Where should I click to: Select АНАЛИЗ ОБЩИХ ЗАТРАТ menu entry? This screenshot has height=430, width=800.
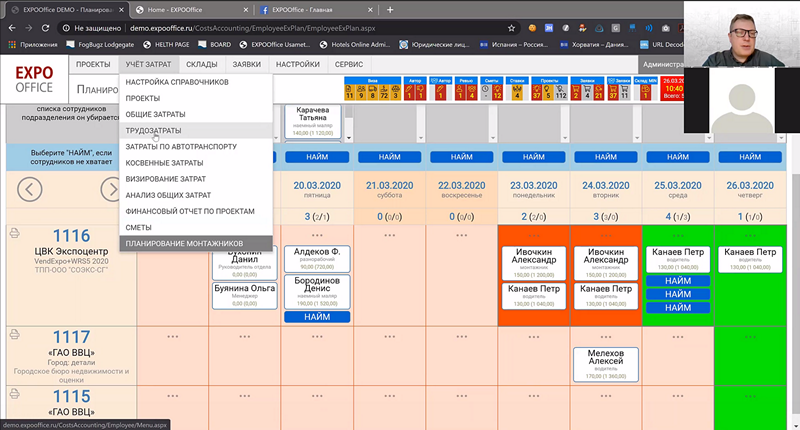point(196,195)
